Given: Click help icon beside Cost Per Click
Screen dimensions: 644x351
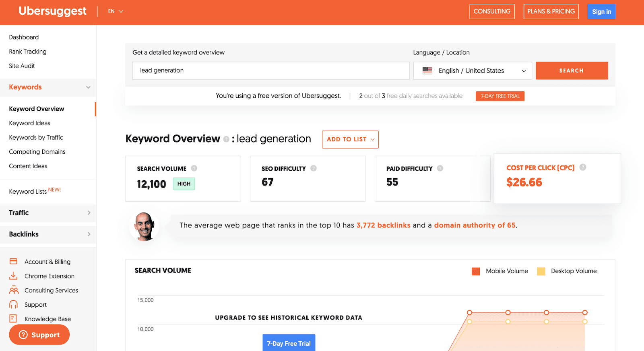Looking at the screenshot, I should [582, 167].
